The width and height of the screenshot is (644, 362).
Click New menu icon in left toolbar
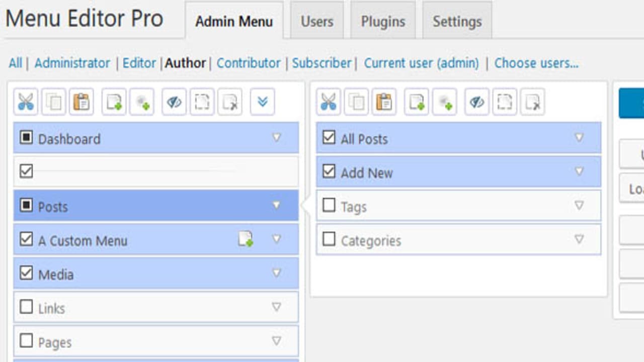click(114, 102)
